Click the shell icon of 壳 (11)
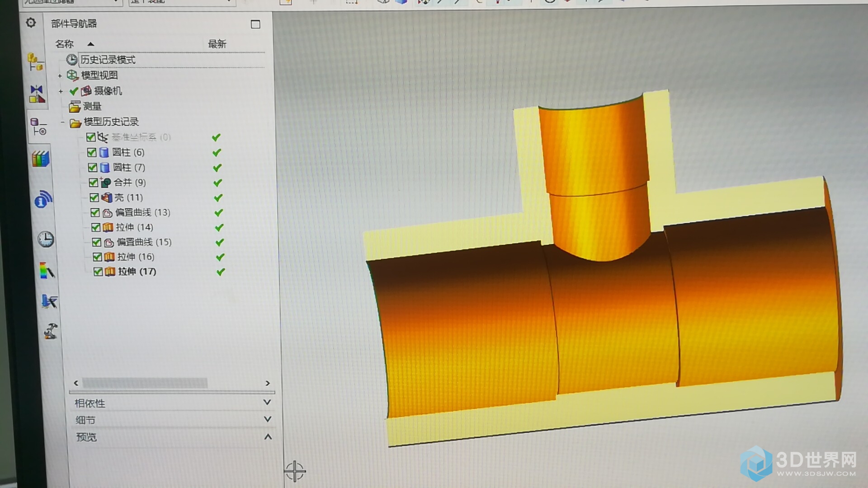The image size is (868, 488). coord(107,197)
